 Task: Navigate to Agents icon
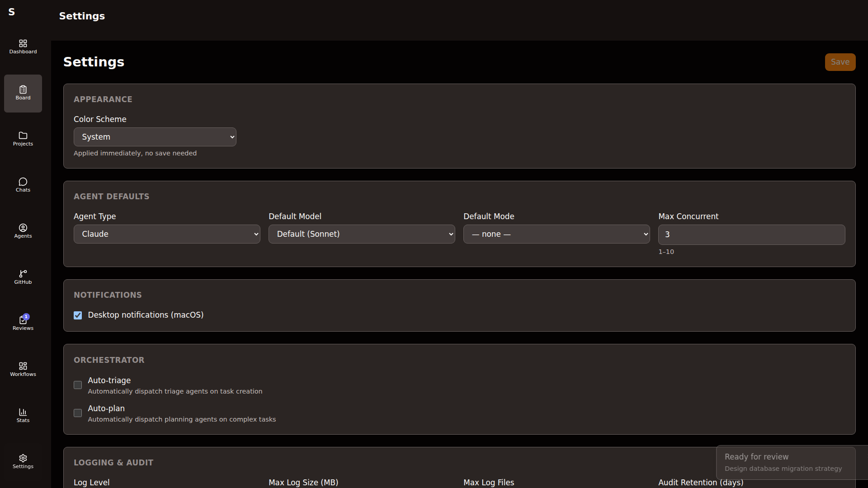(x=23, y=231)
